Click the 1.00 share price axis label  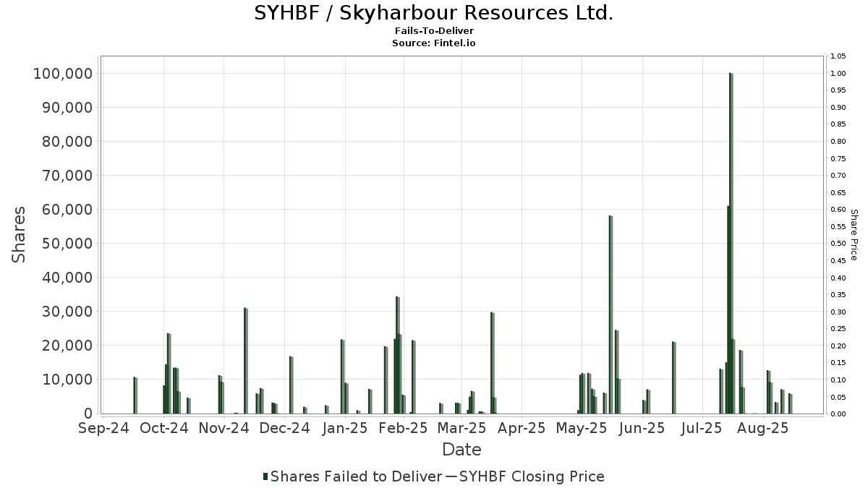(x=838, y=74)
